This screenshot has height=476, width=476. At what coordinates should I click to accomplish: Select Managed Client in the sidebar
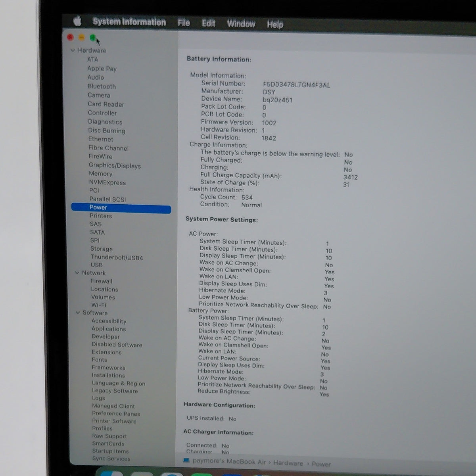point(113,406)
